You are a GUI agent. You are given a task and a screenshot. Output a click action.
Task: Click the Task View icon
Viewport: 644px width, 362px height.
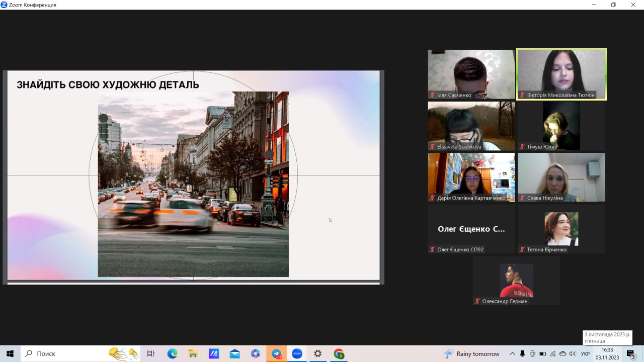(150, 353)
